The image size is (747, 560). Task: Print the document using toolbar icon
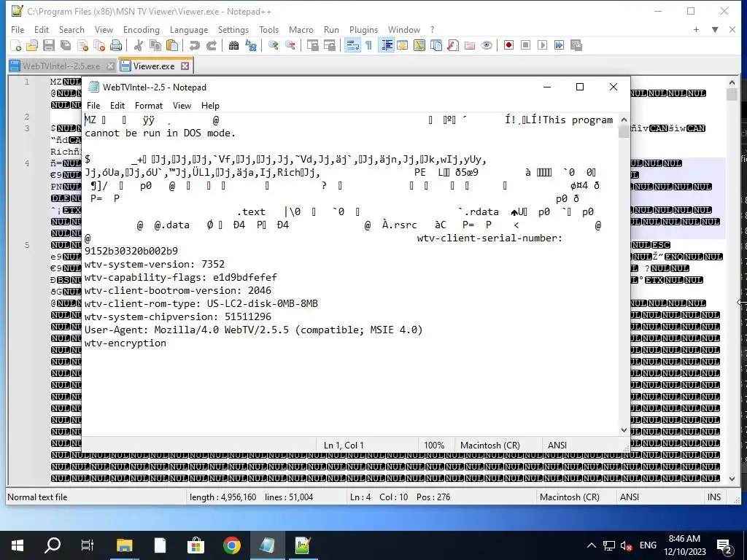click(x=116, y=45)
